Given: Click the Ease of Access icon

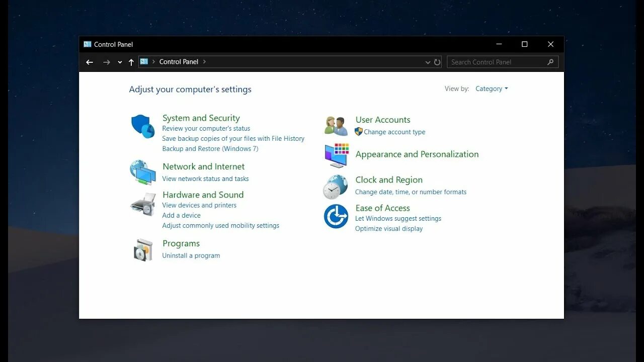Looking at the screenshot, I should click(336, 216).
